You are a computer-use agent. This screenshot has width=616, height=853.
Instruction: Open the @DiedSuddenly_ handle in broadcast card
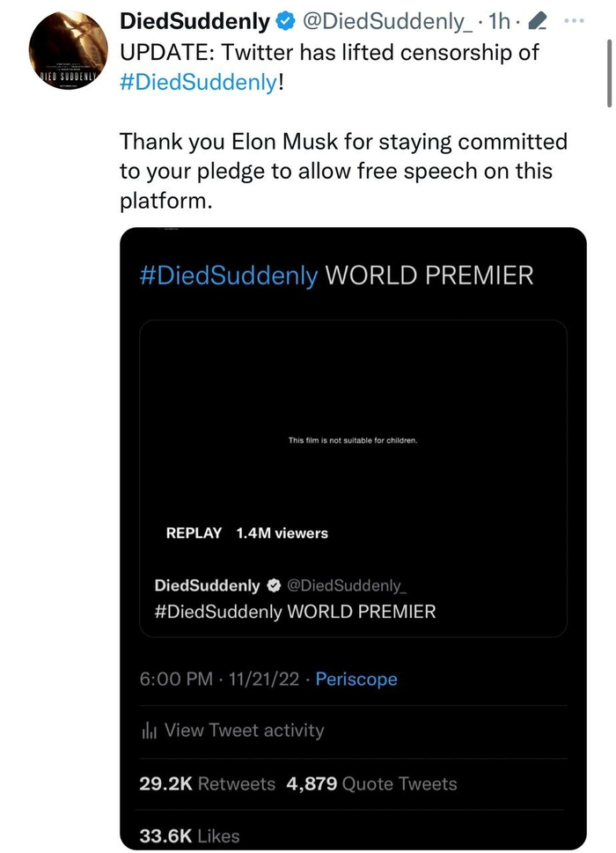tap(347, 585)
